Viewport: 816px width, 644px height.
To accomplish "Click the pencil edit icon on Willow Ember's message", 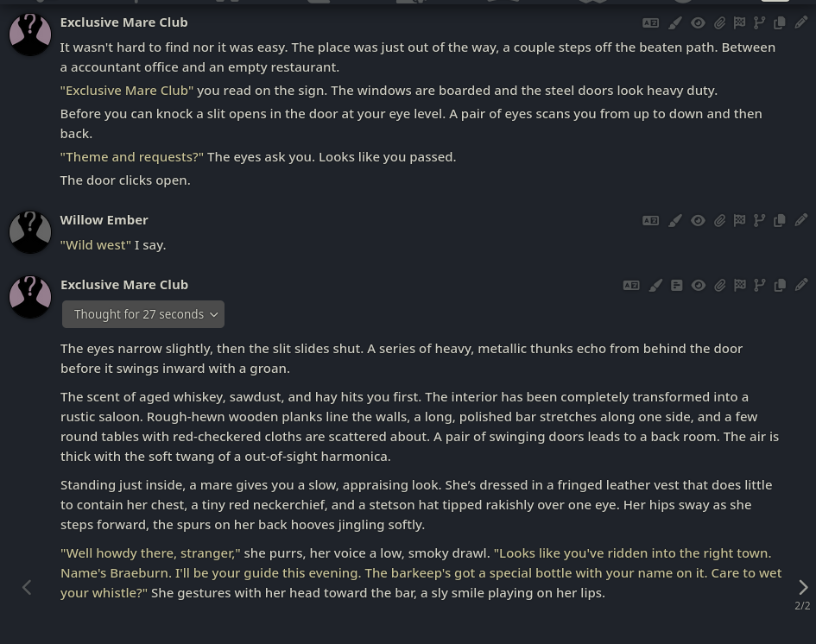I will pyautogui.click(x=801, y=220).
